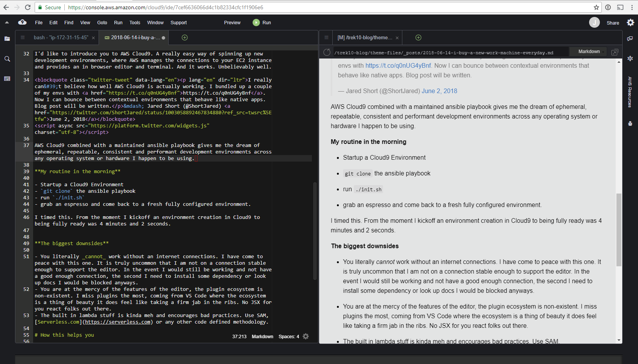Open the Support menu
This screenshot has height=364, width=638.
(179, 23)
